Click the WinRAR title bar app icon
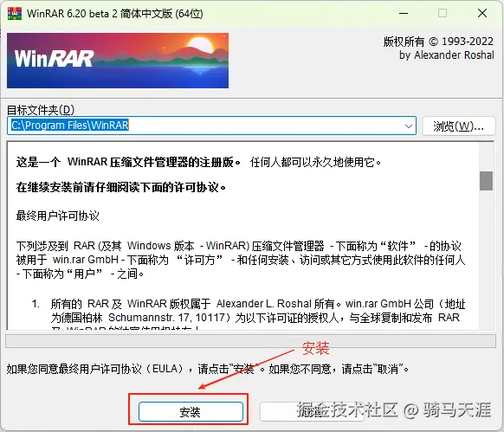Image resolution: width=504 pixels, height=432 pixels. tap(15, 13)
